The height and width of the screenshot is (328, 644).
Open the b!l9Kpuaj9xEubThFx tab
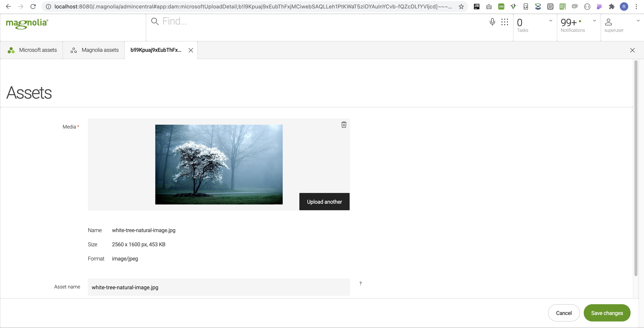155,50
